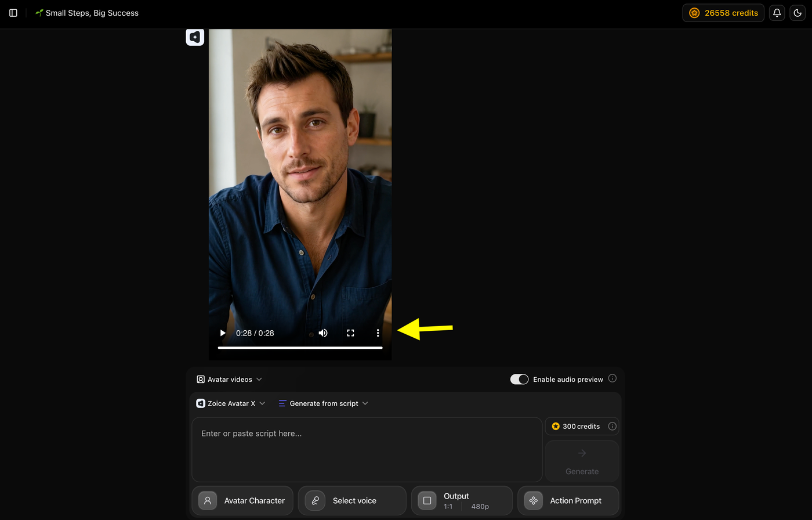Viewport: 812px width, 520px height.
Task: Click the Zoice logo badge beside video
Action: click(195, 37)
